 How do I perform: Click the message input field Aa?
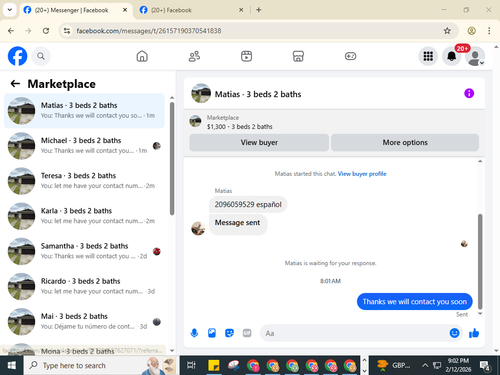(x=355, y=333)
